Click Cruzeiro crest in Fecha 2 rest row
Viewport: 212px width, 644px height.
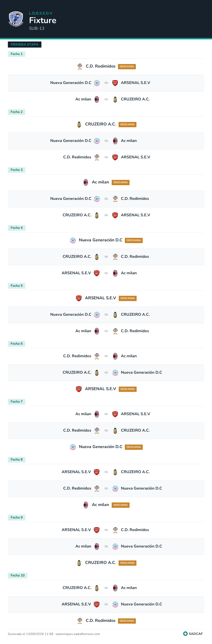(79, 124)
